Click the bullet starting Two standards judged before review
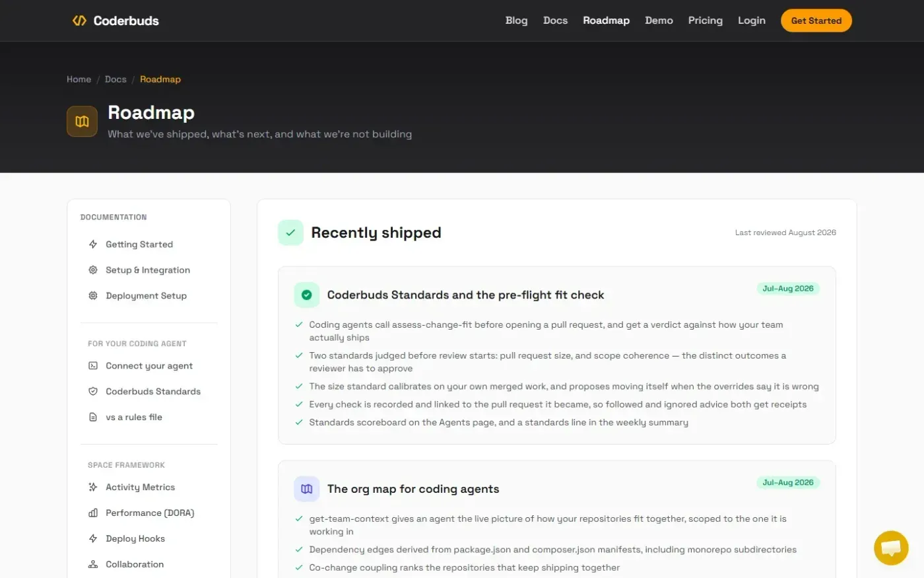Image resolution: width=924 pixels, height=578 pixels. click(x=548, y=362)
